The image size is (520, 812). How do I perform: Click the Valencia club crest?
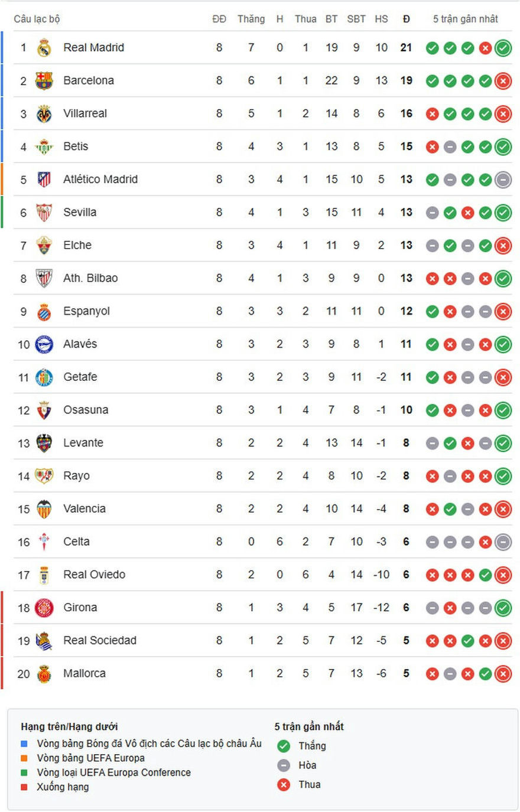click(x=44, y=509)
